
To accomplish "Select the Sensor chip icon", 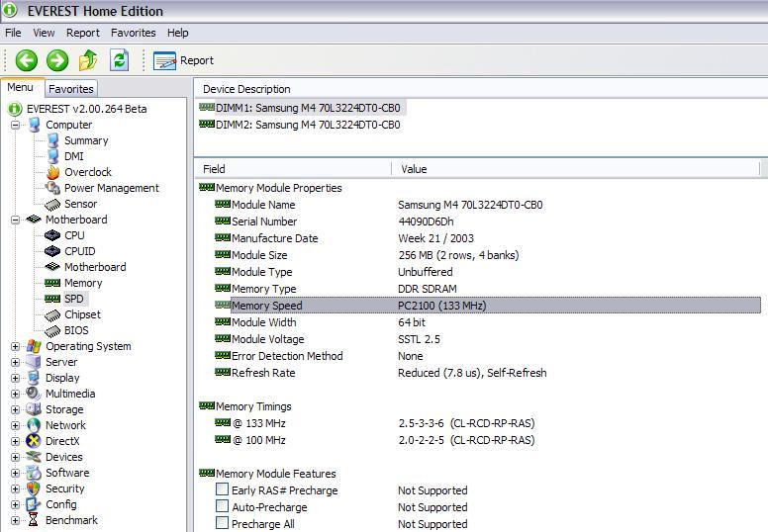I will click(52, 204).
